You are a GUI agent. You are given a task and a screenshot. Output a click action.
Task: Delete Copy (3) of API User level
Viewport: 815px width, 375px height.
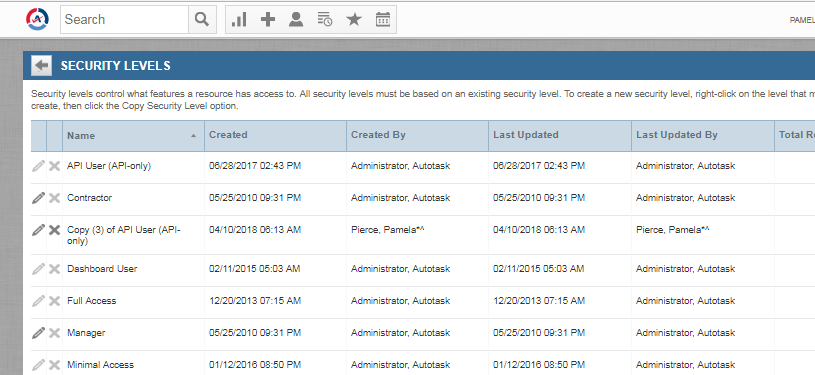tap(54, 230)
